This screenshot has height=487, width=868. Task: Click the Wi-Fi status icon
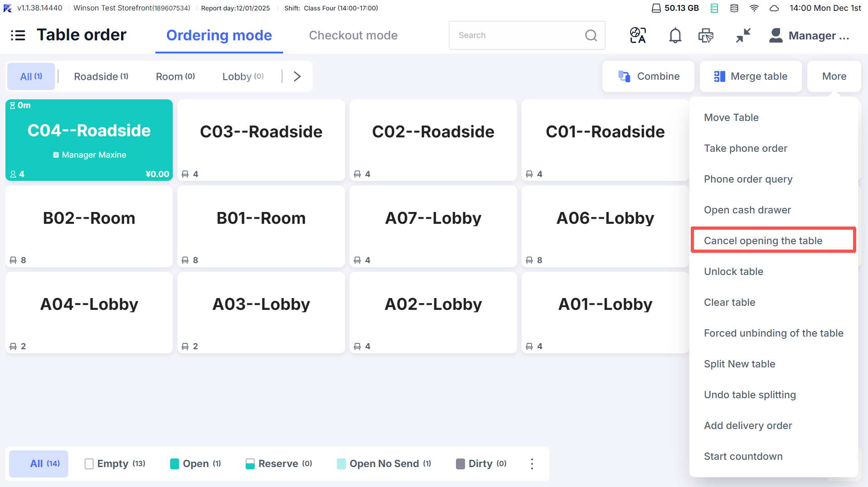(x=754, y=8)
